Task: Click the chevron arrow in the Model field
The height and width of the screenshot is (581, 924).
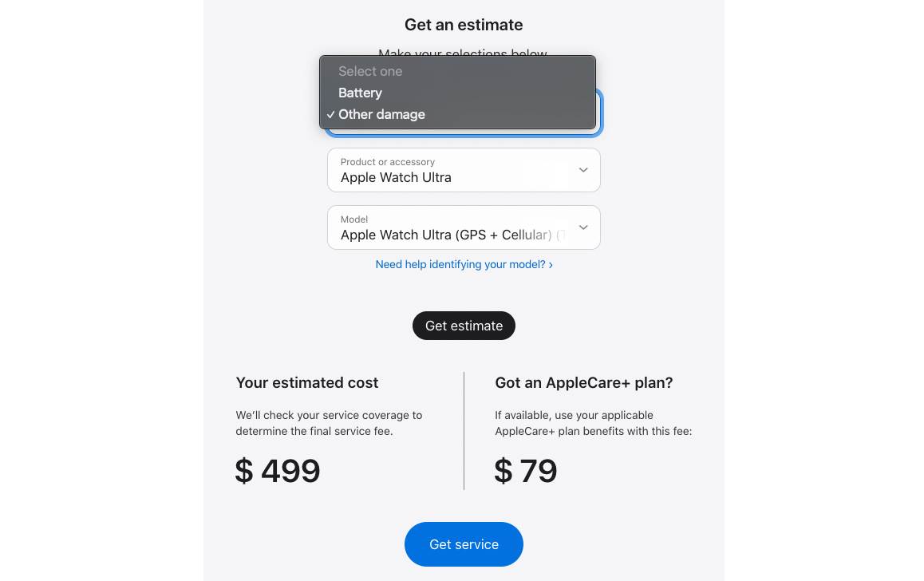Action: click(x=583, y=227)
